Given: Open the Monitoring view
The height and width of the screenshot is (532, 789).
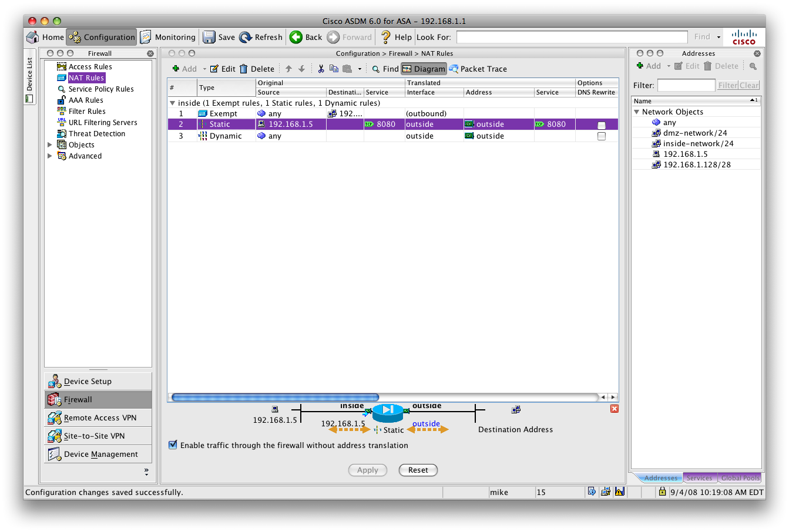Looking at the screenshot, I should click(x=167, y=37).
